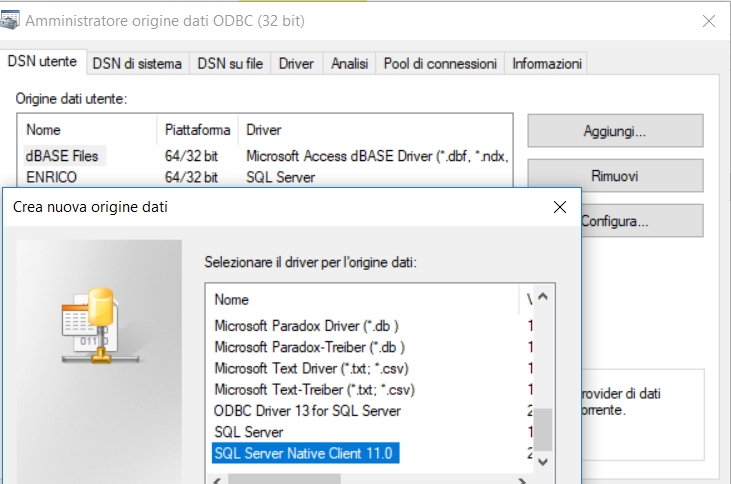Viewport: 731px width, 484px height.
Task: Select ODBC Driver 13 for SQL Server
Action: pyautogui.click(x=307, y=411)
